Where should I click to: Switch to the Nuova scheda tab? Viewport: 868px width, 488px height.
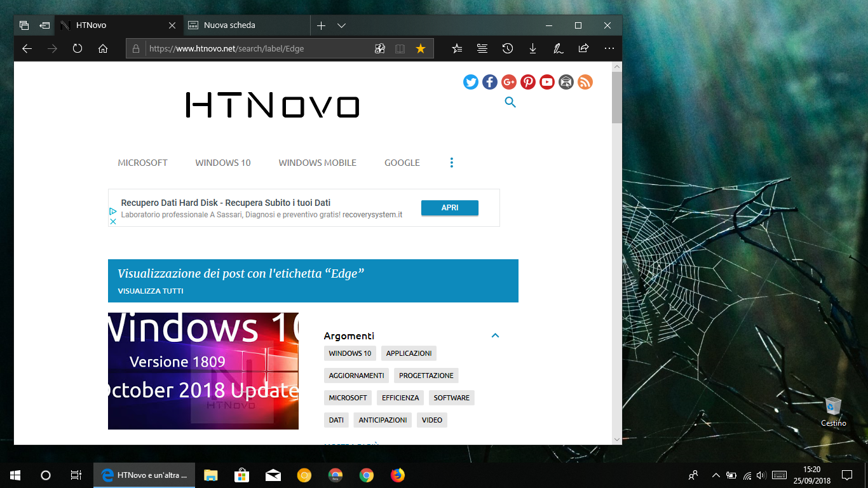(x=247, y=25)
